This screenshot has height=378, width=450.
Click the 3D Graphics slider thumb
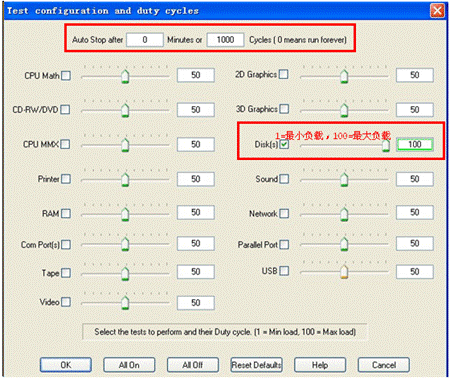point(344,110)
